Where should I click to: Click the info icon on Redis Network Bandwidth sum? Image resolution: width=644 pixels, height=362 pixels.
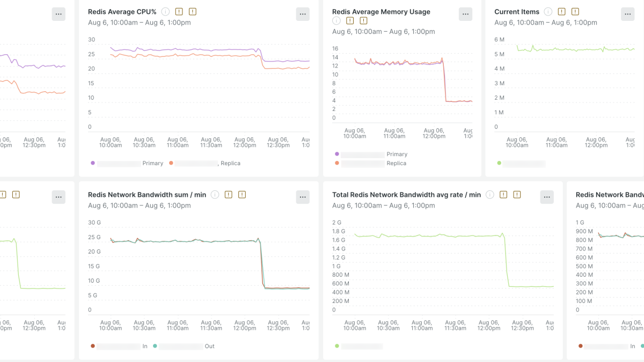215,195
